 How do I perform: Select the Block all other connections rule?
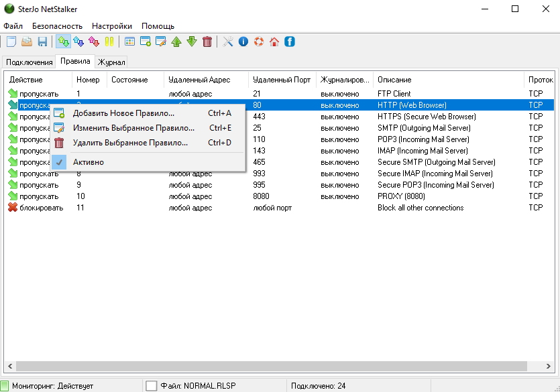[x=280, y=208]
